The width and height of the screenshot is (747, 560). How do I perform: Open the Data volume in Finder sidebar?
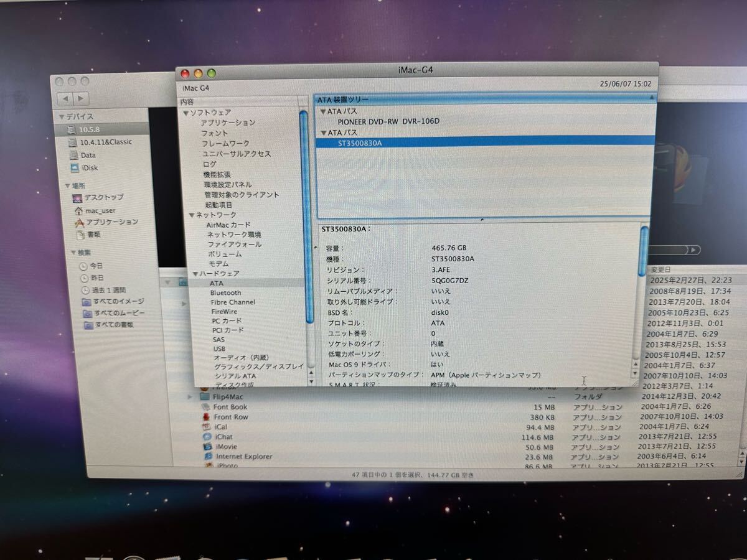(88, 155)
